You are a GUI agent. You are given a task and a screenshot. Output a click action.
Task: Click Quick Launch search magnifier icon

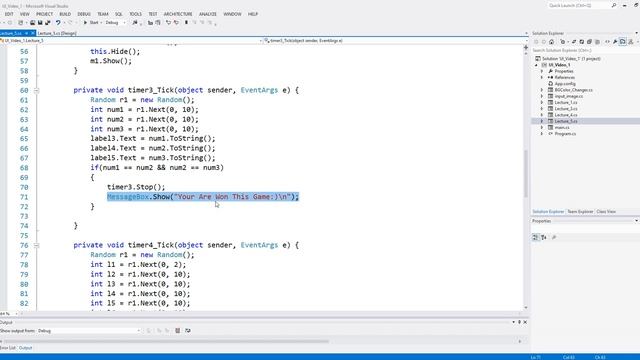point(613,5)
